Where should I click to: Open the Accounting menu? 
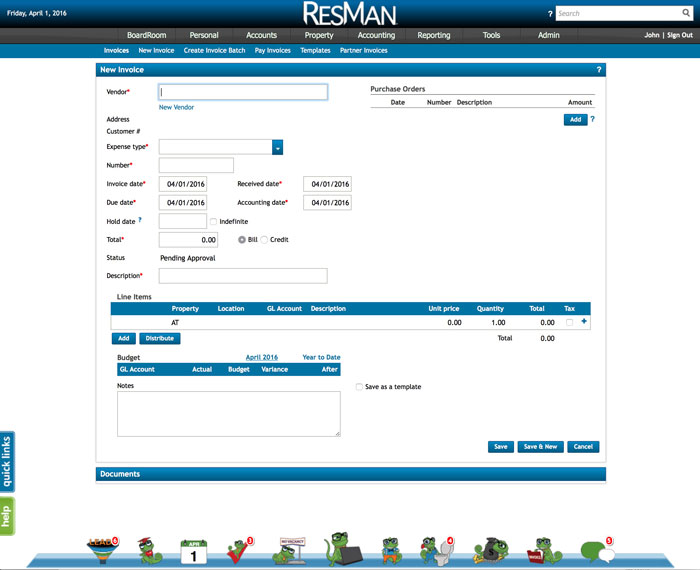[376, 35]
